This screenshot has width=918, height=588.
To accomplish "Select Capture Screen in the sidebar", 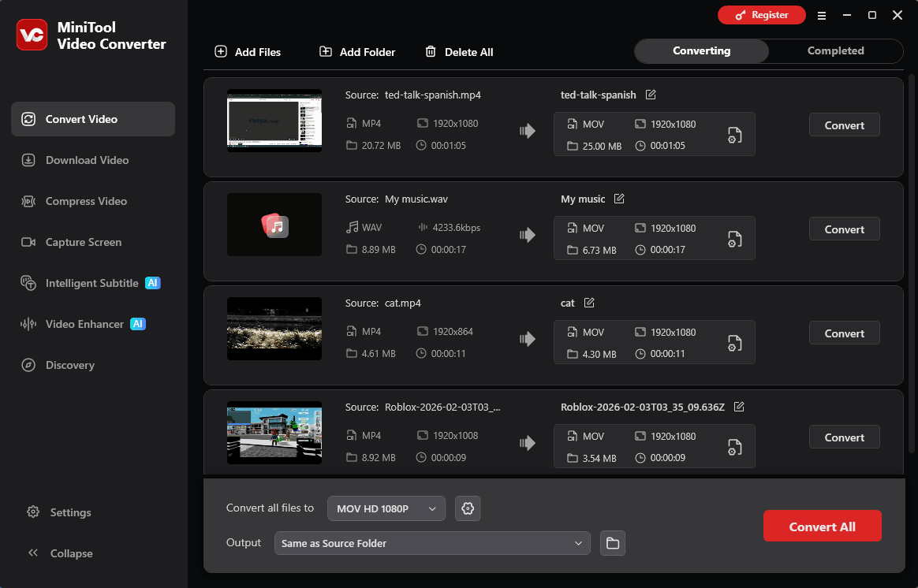I will coord(93,242).
